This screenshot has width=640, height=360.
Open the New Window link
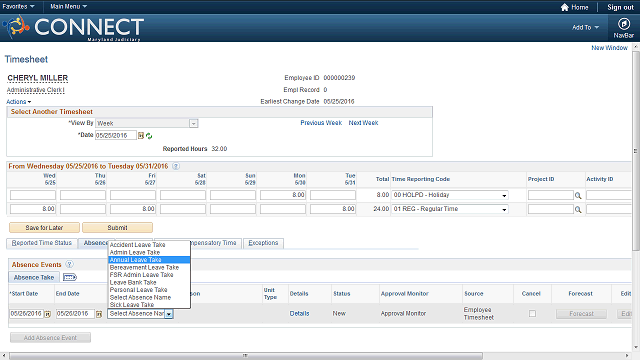click(x=609, y=48)
